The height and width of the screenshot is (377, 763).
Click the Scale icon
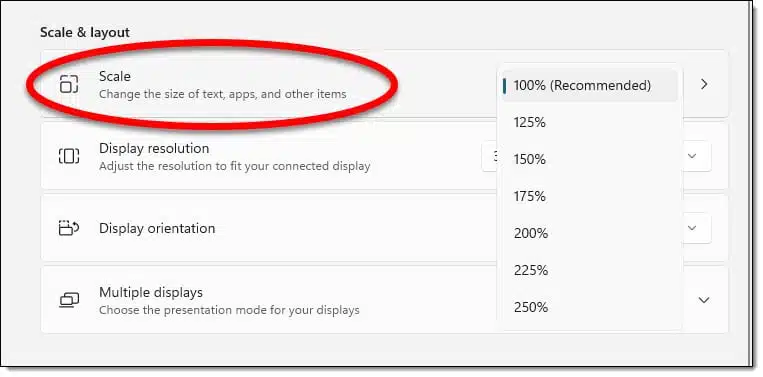click(69, 84)
